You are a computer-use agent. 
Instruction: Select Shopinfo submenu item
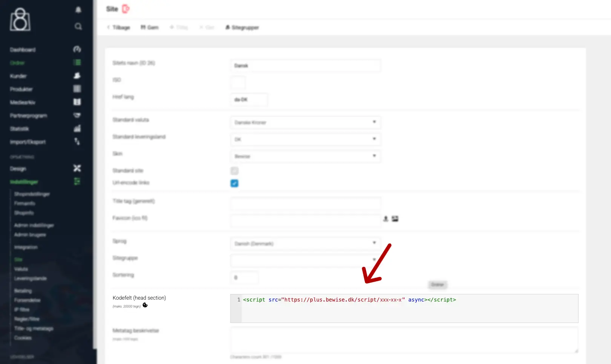pos(24,213)
